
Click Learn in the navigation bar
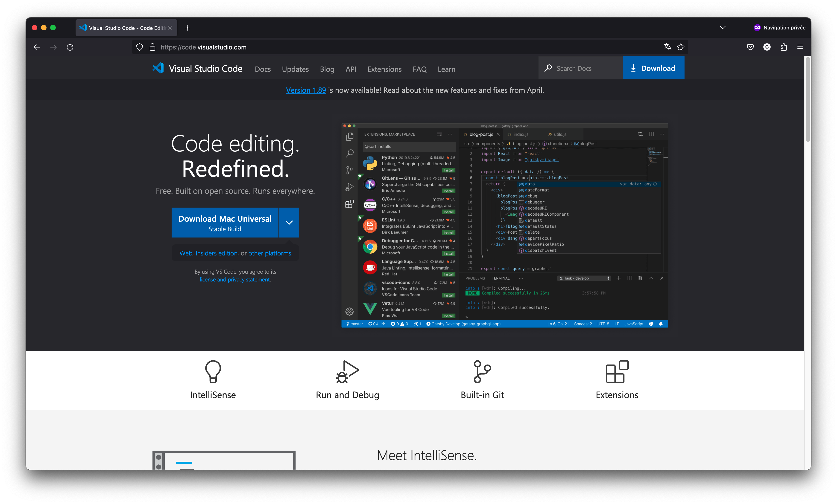pyautogui.click(x=446, y=69)
